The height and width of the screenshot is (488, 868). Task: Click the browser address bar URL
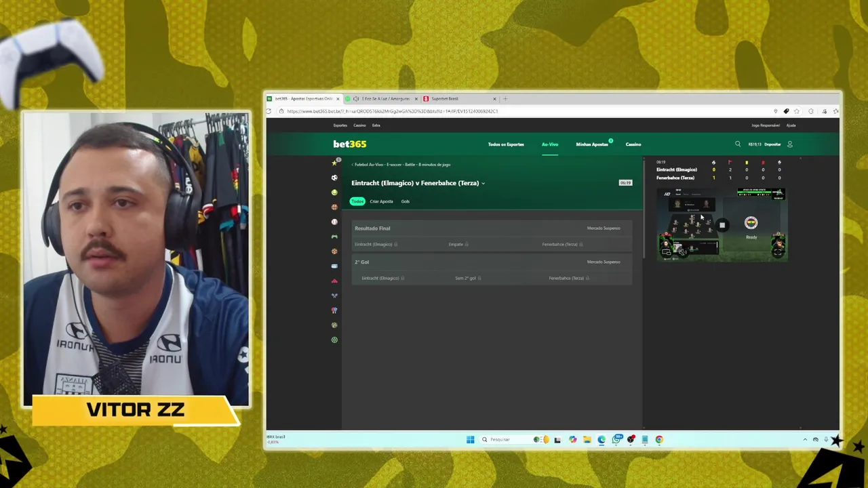392,111
